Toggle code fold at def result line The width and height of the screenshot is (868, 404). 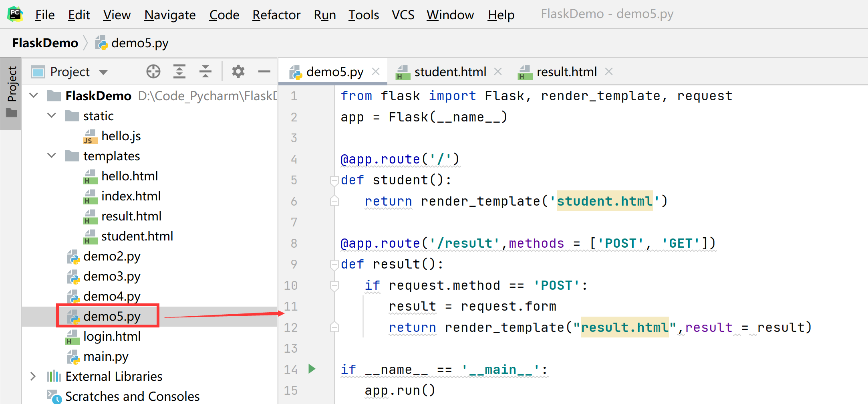[x=334, y=265]
